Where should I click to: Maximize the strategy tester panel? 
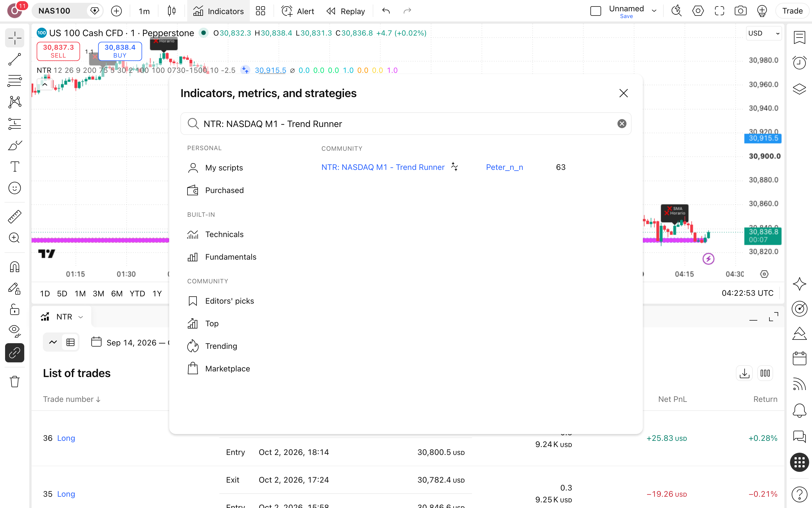773,316
